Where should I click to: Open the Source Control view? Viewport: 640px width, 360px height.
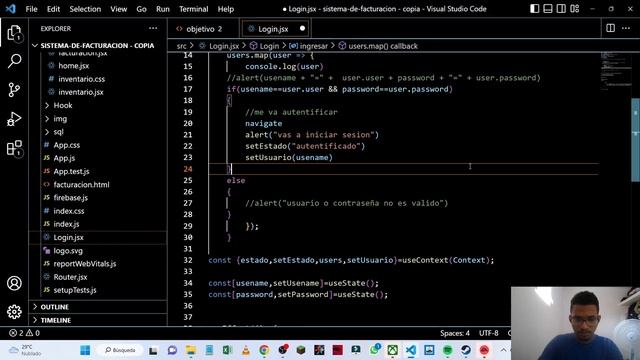(x=14, y=90)
